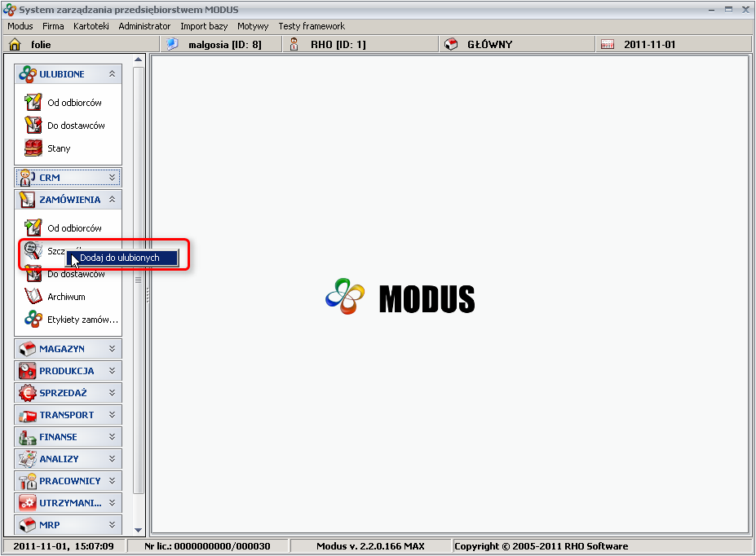This screenshot has width=756, height=556.
Task: Click the magnifier Szczegóły icon
Action: tap(33, 250)
